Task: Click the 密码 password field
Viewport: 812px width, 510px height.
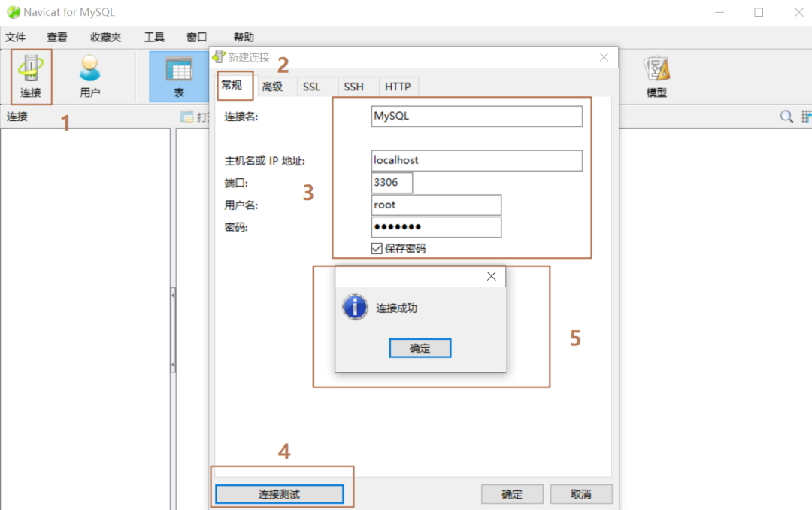Action: [x=436, y=227]
